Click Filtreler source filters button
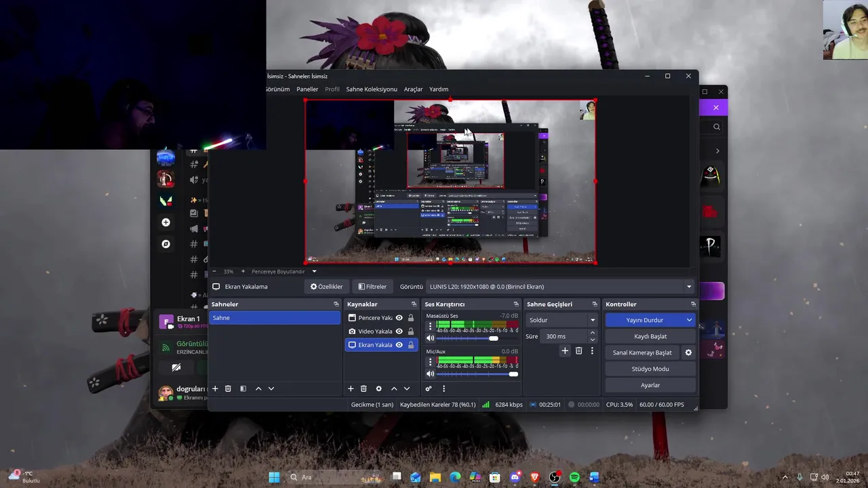This screenshot has height=488, width=868. click(372, 287)
